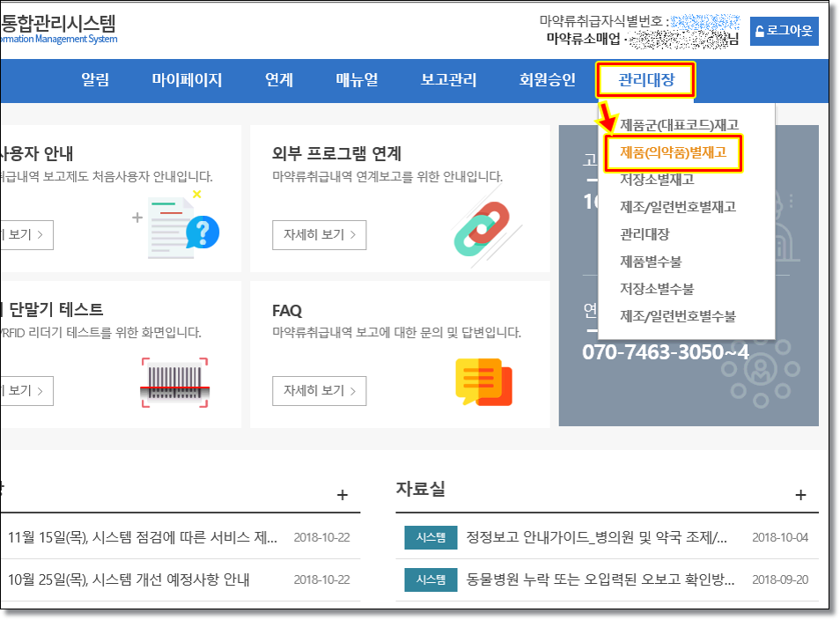The width and height of the screenshot is (840, 620).
Task: Click the plus icon above notice list
Action: tap(342, 495)
